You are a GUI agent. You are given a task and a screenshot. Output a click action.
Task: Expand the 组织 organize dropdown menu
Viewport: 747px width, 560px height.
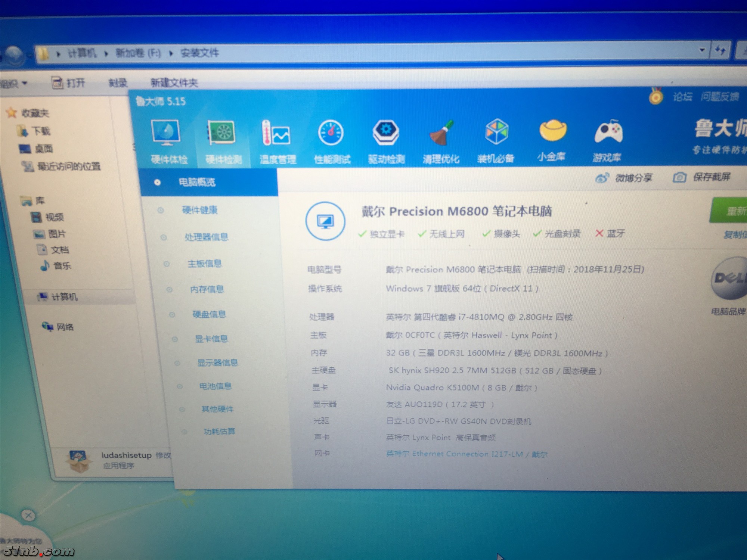coord(14,83)
